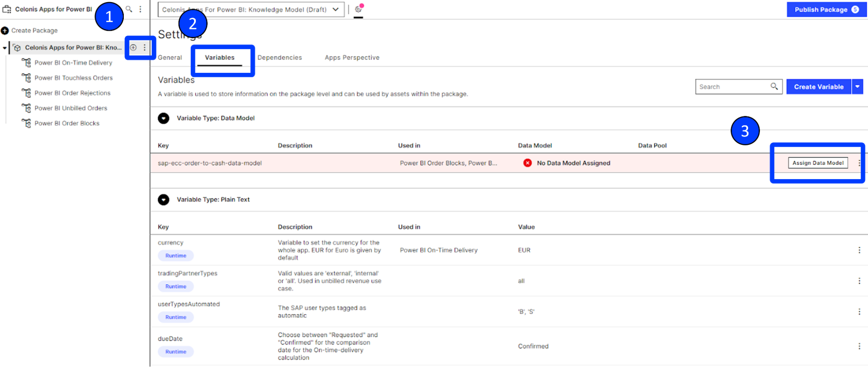This screenshot has width=868, height=367.
Task: Open three-dot menu of the Celonis Apps package
Action: (145, 47)
